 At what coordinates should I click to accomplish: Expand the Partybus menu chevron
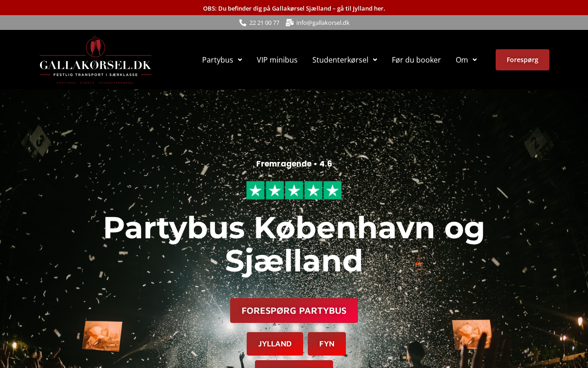(x=239, y=60)
